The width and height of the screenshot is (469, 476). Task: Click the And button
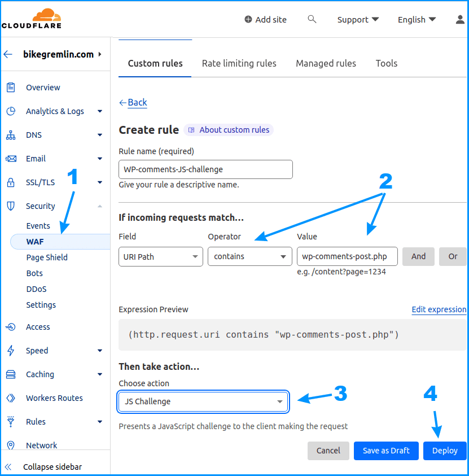click(x=418, y=256)
